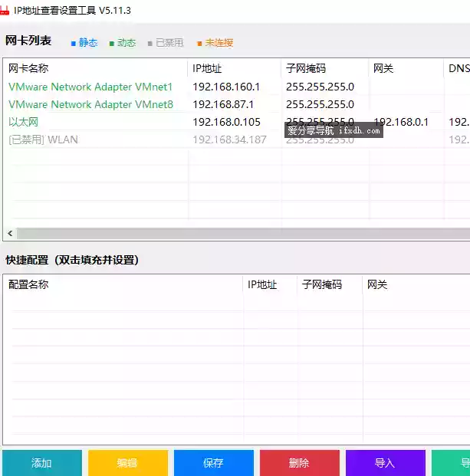The height and width of the screenshot is (476, 470).
Task: Click the red app icon in title bar
Action: pyautogui.click(x=5, y=11)
